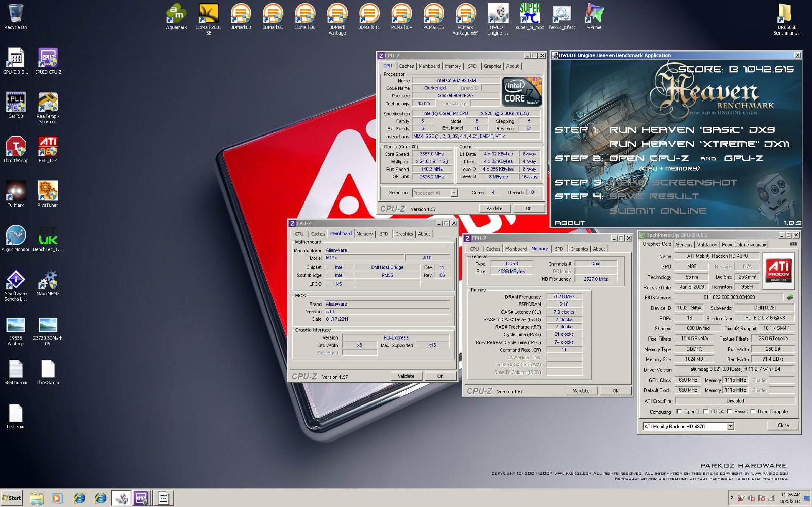Close GPU-Z using the Close button
Viewport: 812px width, 507px height.
pos(783,426)
